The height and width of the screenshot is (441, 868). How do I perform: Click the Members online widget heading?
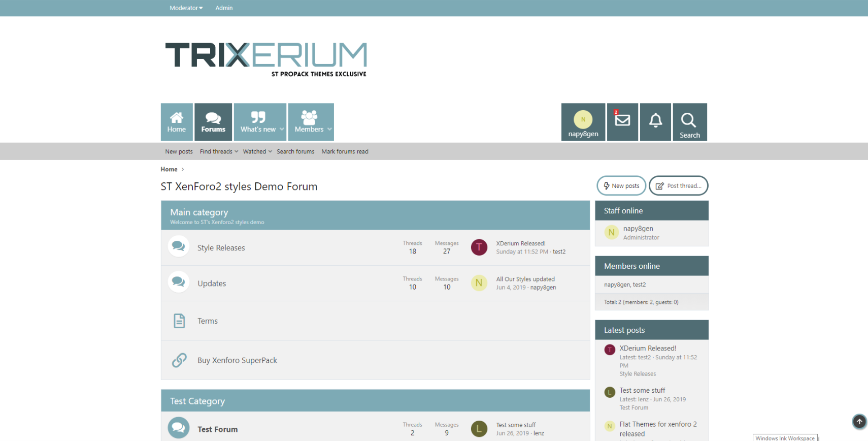632,266
